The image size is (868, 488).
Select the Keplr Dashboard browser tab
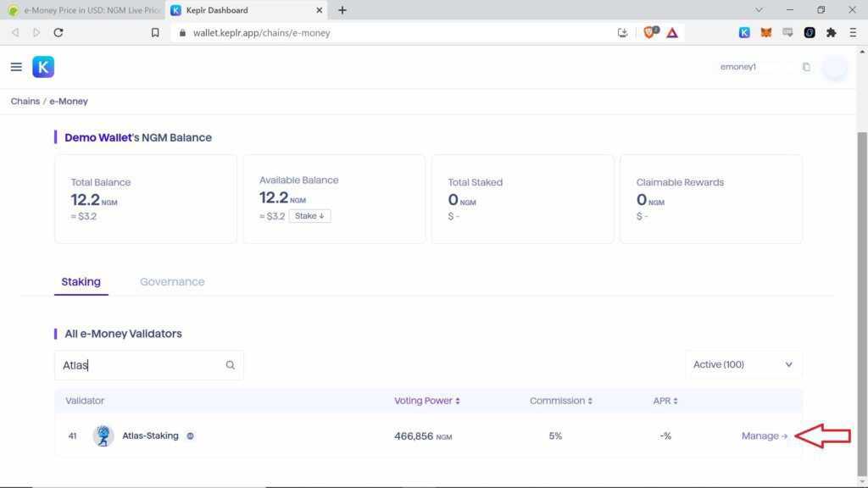point(247,10)
